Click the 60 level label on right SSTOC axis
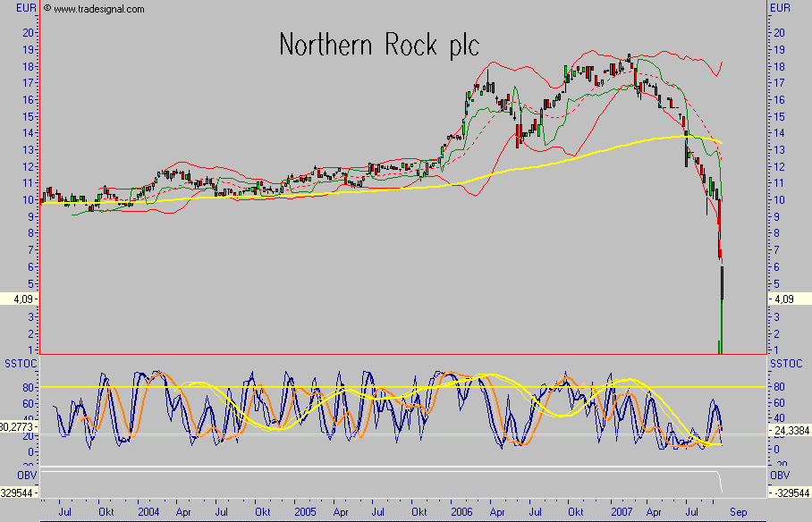Image resolution: width=812 pixels, height=522 pixels. coord(780,403)
